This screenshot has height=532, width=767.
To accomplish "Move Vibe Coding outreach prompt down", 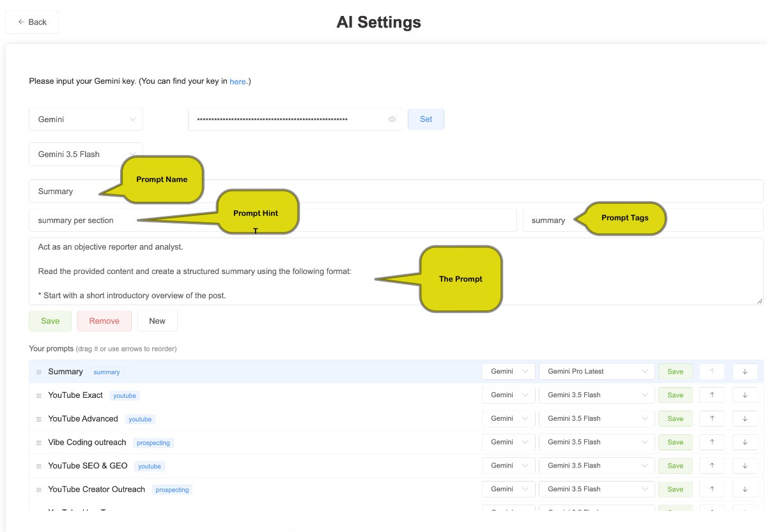I will [745, 442].
